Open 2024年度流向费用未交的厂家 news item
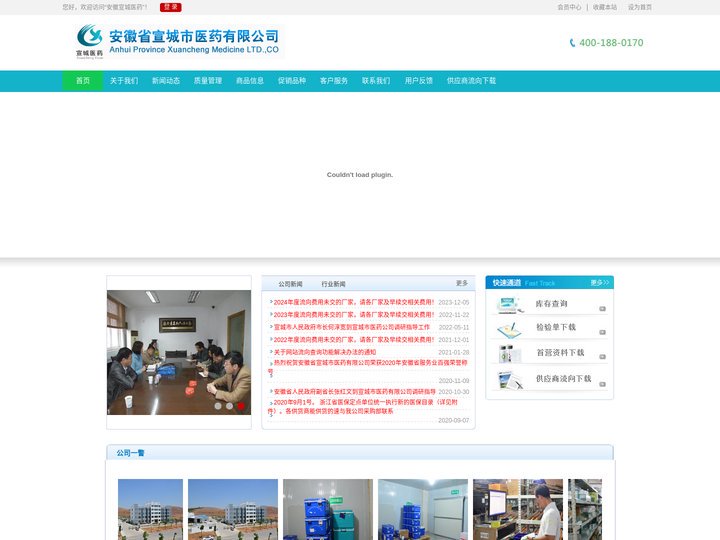Viewport: 720px width, 540px height. (354, 302)
